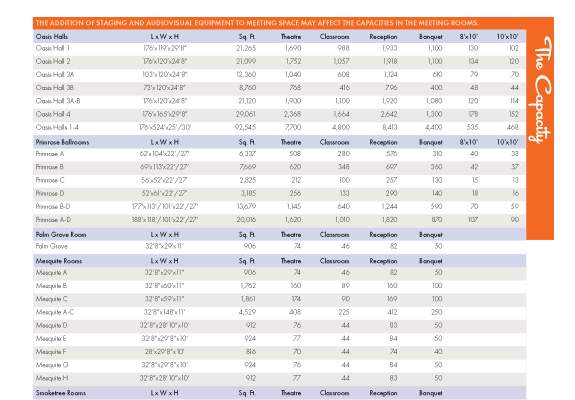The image size is (575, 400).
Task: Click the 'L x W x H' header in the Palm Grove section
Action: (164, 235)
